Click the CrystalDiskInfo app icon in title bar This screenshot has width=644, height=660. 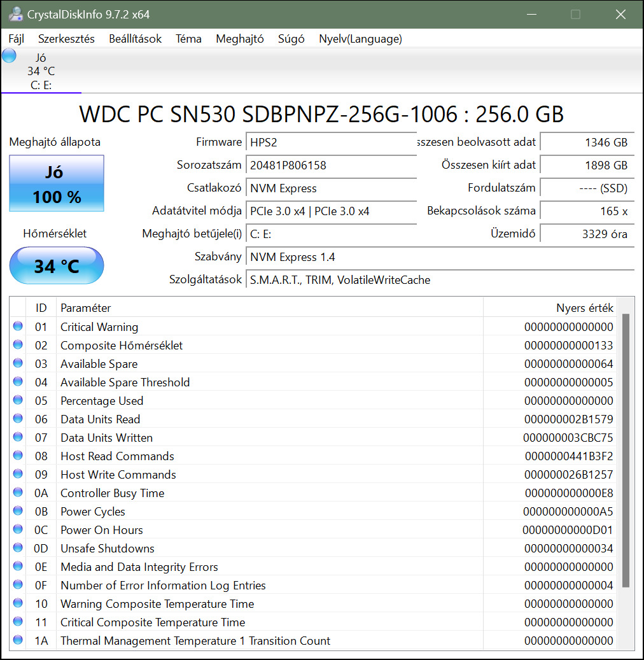[x=15, y=14]
